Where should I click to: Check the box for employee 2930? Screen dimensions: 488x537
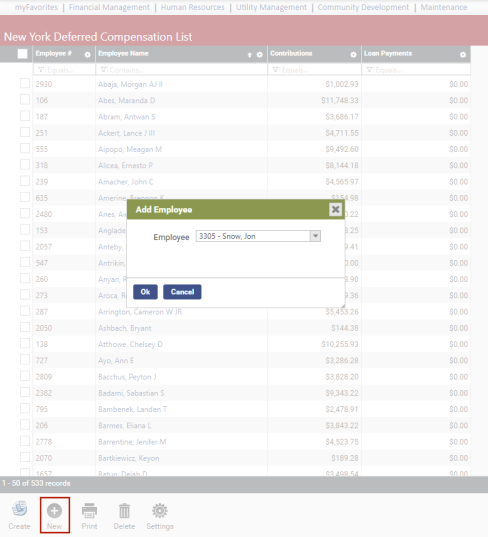coord(25,83)
